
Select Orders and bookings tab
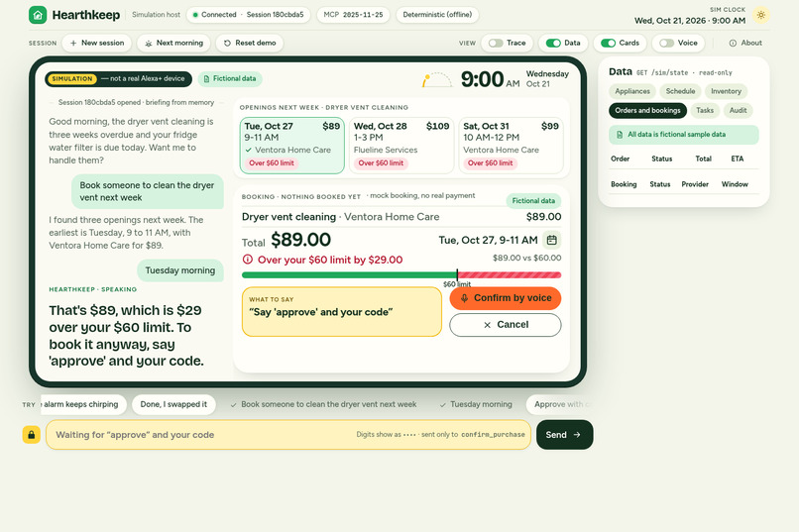[647, 111]
